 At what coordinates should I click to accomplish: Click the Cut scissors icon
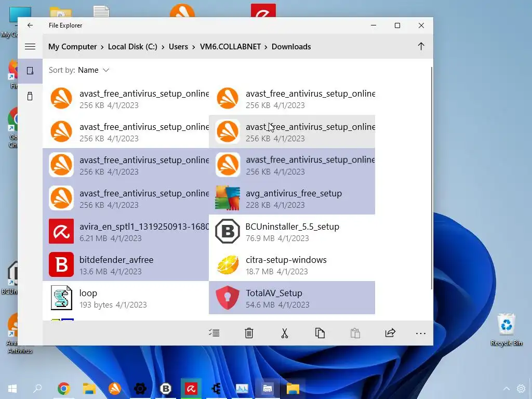284,333
